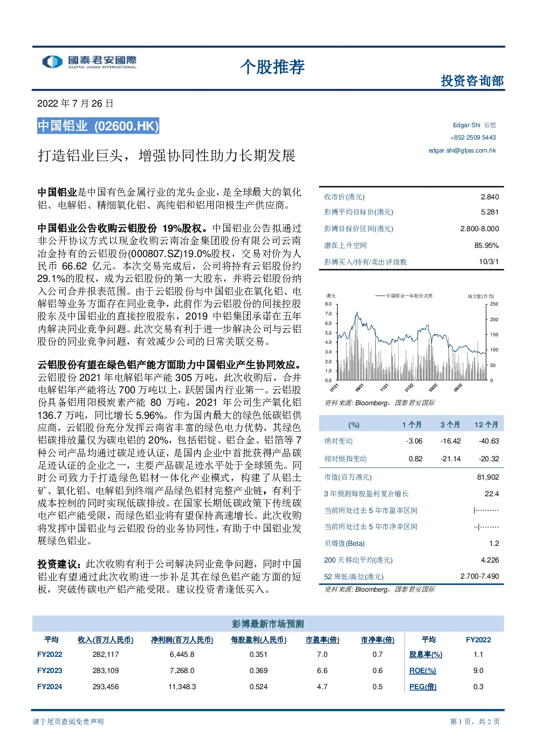The image size is (535, 756).
Task: Click the FY2022 net profit 6,445.8
Action: click(x=182, y=655)
